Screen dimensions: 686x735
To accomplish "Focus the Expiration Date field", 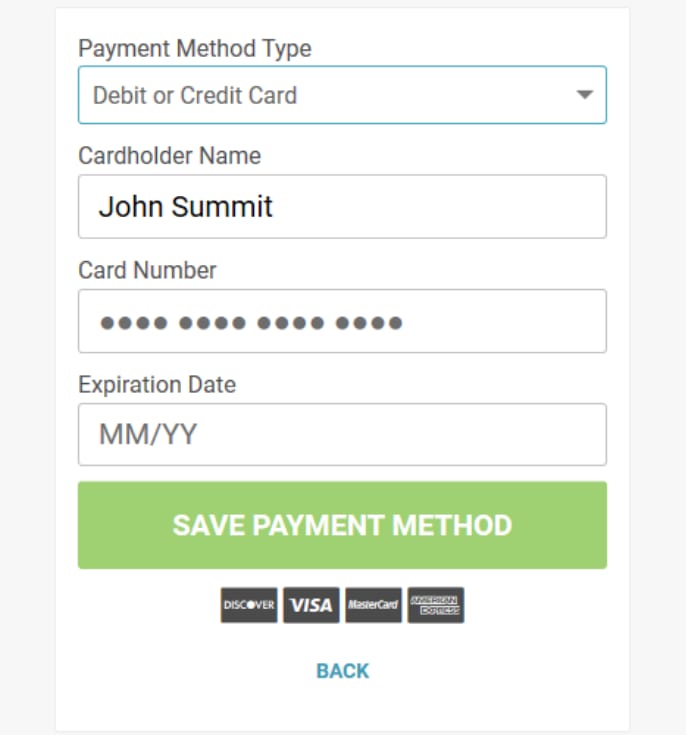I will coord(342,435).
